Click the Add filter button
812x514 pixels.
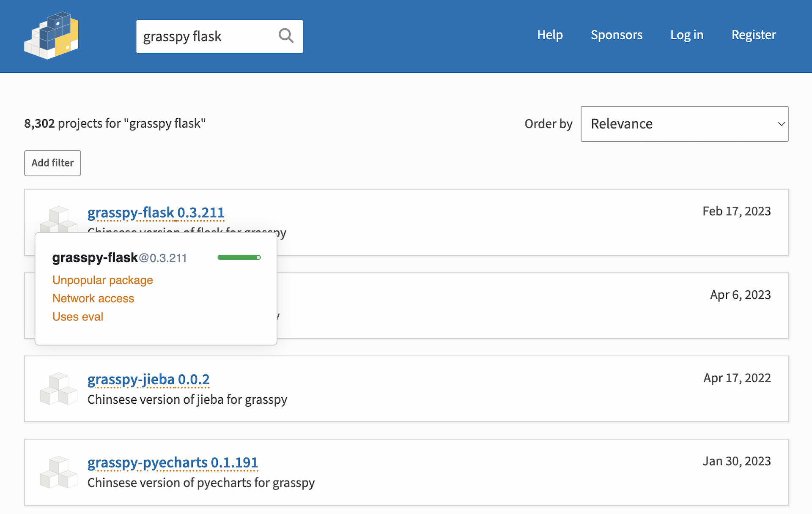point(52,163)
